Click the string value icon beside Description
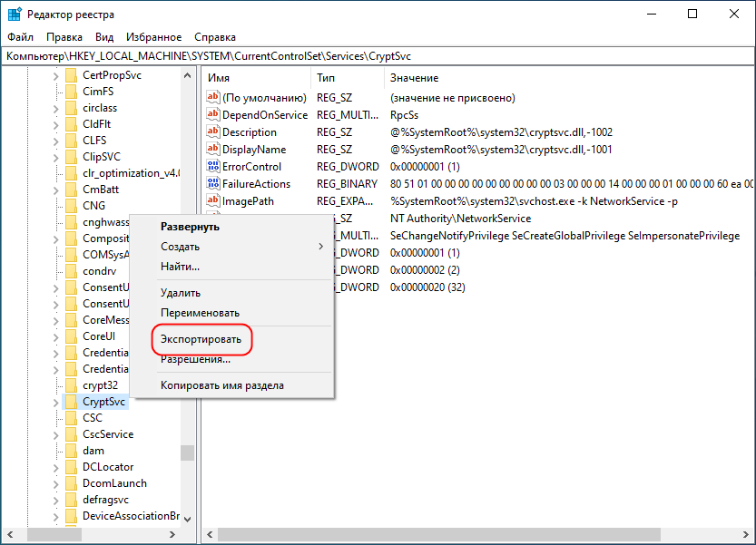 coord(214,132)
